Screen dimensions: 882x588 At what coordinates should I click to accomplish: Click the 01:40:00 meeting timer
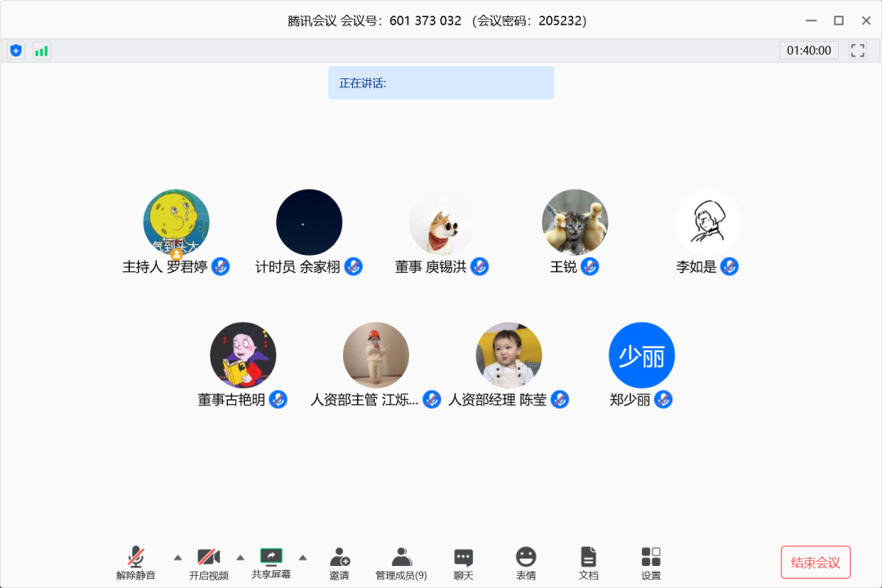click(808, 51)
